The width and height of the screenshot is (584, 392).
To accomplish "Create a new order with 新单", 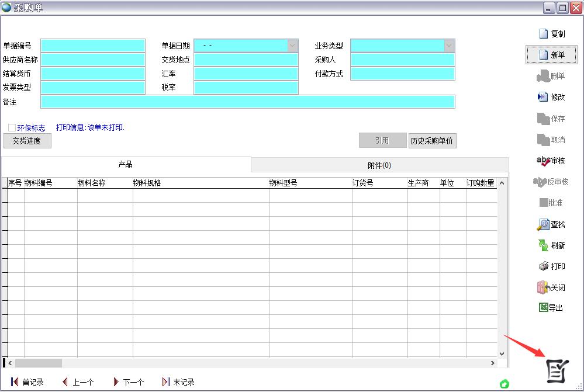I will 551,55.
